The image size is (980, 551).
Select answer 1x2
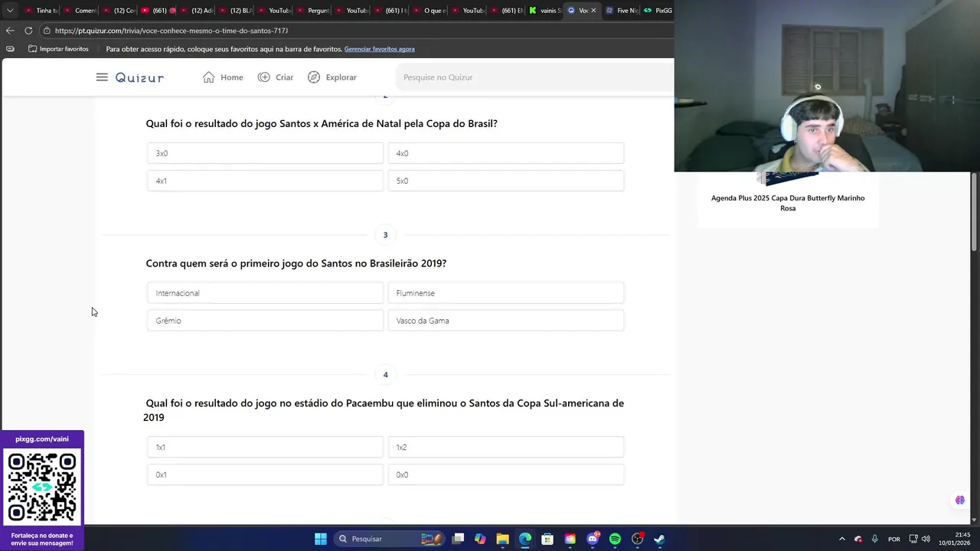[506, 447]
